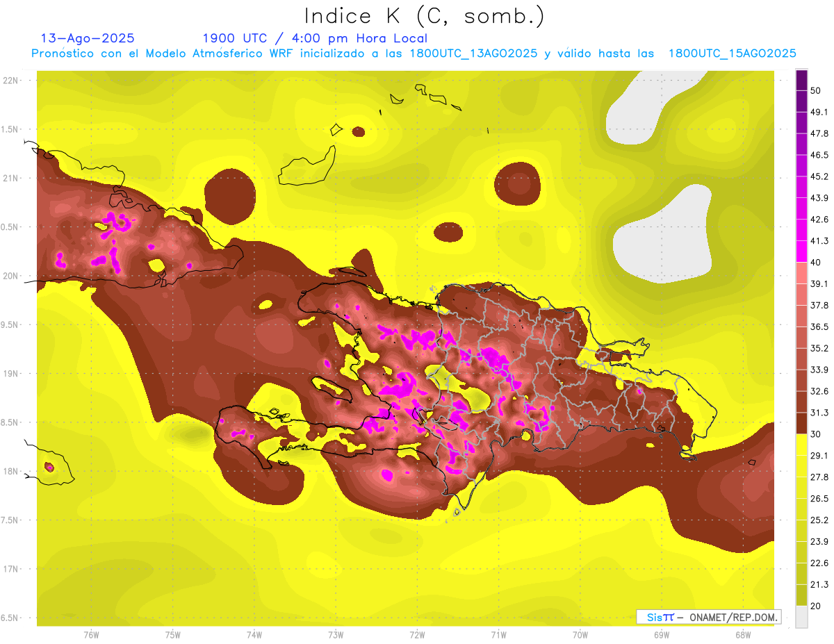
Task: Select the salmon swatch between 39.1 and 40
Action: click(x=801, y=273)
